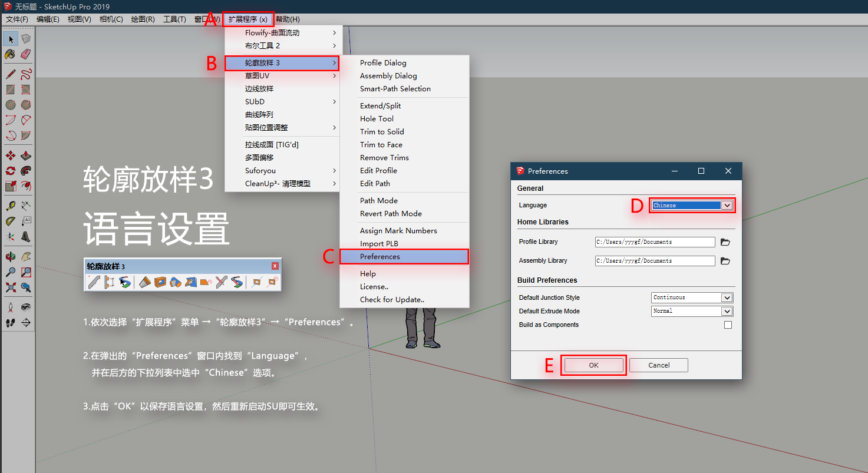Open Assembly Dialog from 轮廓放样 3 toolbar

[110, 282]
